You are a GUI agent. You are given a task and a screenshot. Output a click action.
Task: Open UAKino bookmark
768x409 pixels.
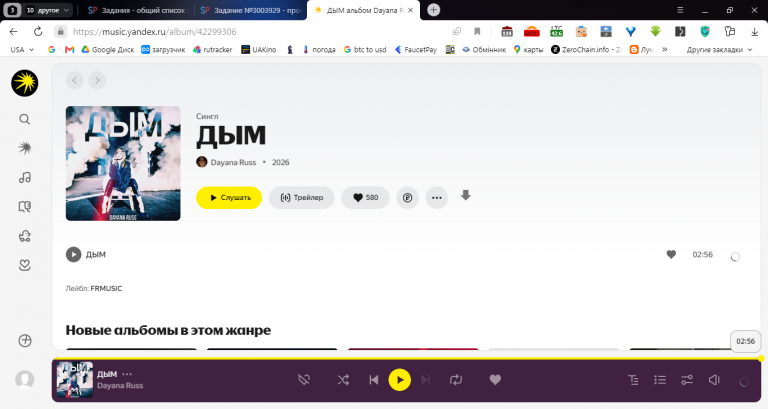click(x=259, y=49)
